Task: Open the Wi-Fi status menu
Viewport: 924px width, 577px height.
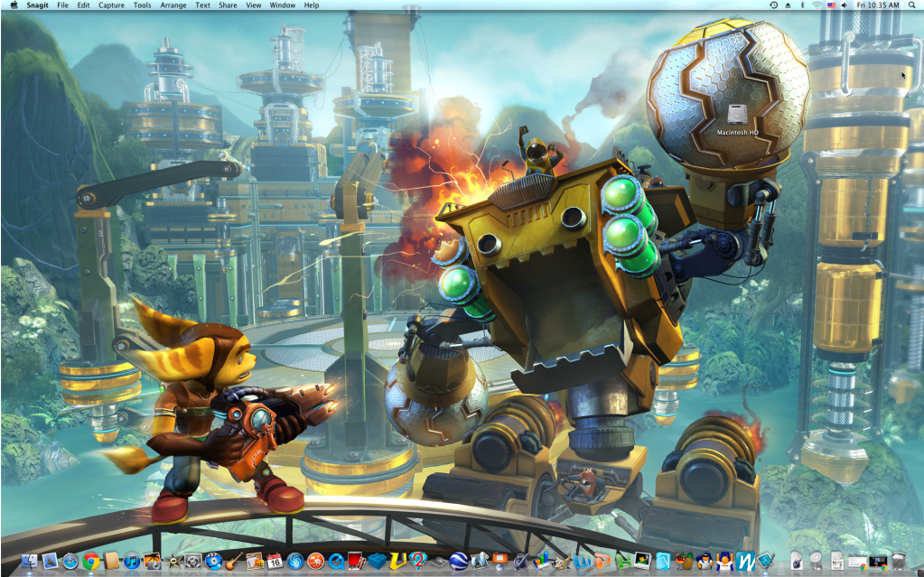Action: (817, 5)
